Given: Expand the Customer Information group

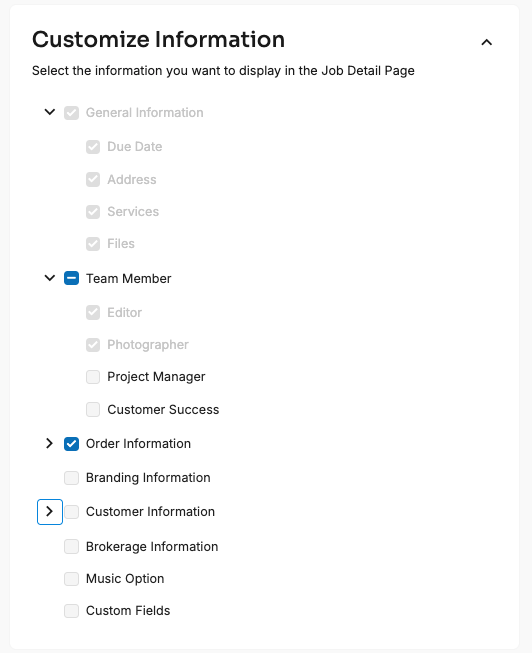Looking at the screenshot, I should click(x=50, y=511).
